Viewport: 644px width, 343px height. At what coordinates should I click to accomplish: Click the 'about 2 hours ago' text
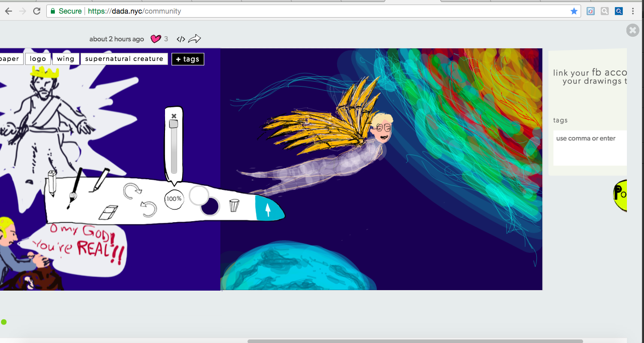[117, 39]
